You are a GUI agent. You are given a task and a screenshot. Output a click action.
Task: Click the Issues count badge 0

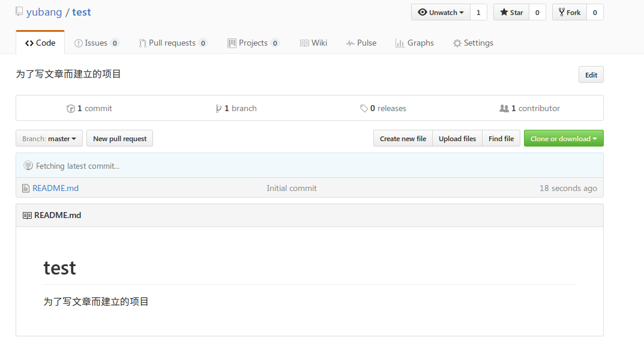[x=115, y=43]
